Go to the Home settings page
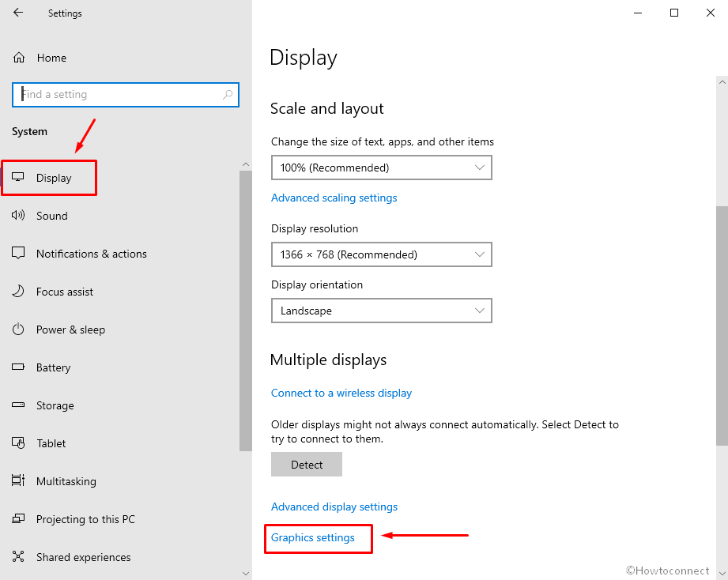Screen dimensions: 728x580 coord(51,57)
